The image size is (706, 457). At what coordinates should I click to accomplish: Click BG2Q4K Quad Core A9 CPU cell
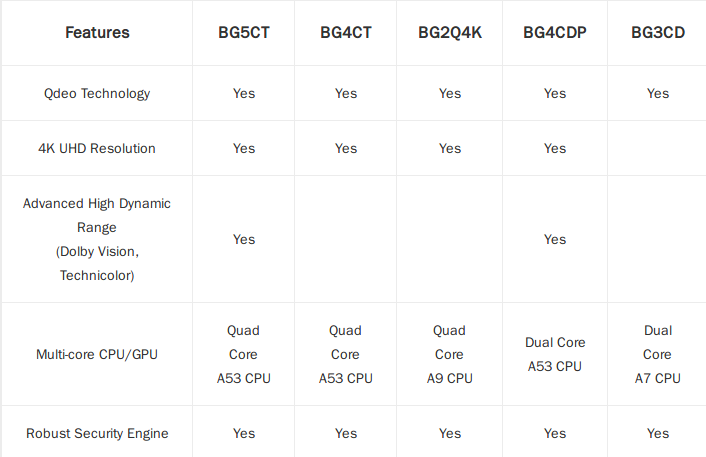coord(450,354)
